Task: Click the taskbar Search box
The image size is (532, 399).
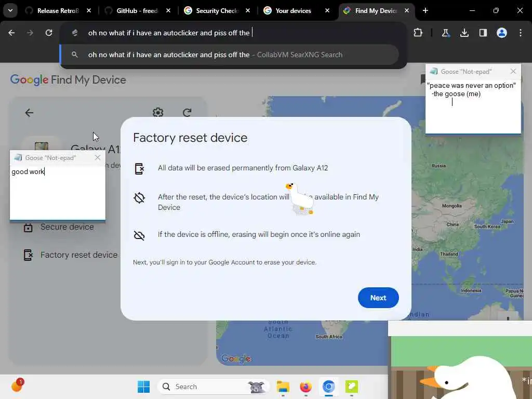Action: tap(213, 387)
